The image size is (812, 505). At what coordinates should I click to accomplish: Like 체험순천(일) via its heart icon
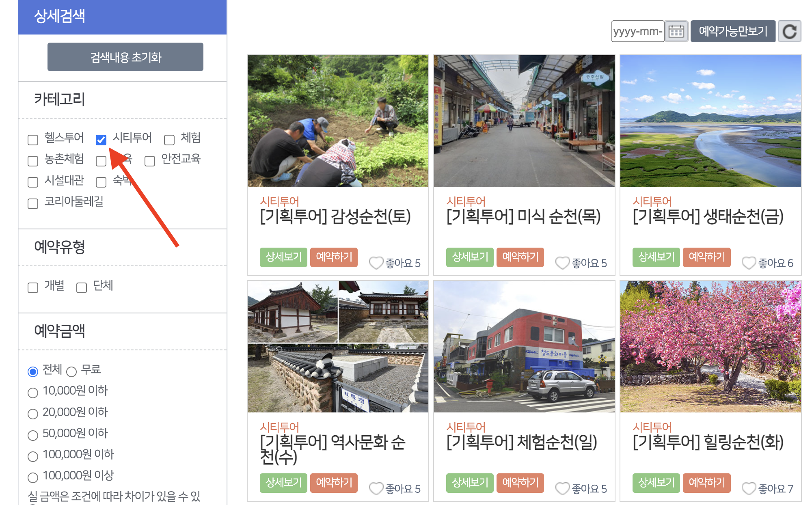point(562,489)
